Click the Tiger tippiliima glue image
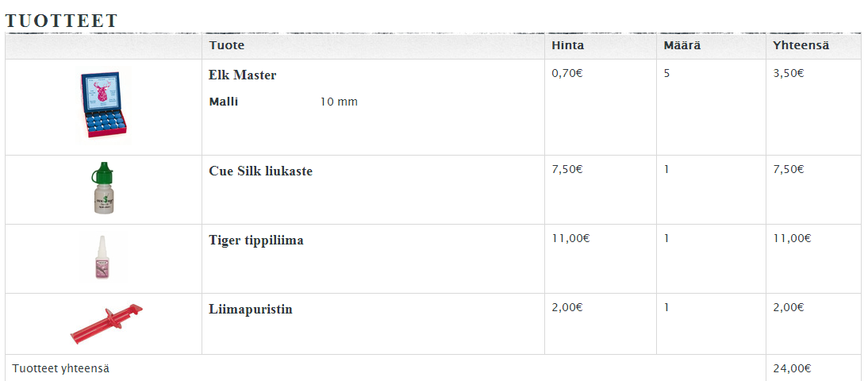 click(102, 258)
